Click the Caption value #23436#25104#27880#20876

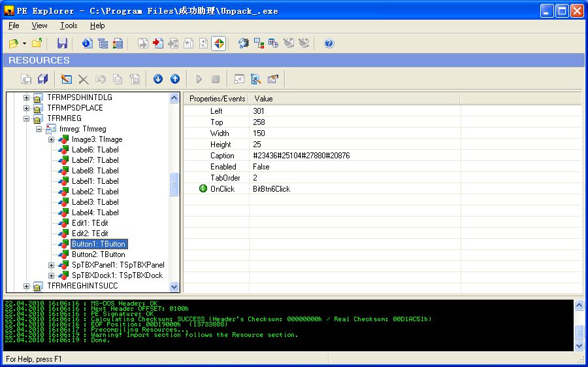(301, 156)
